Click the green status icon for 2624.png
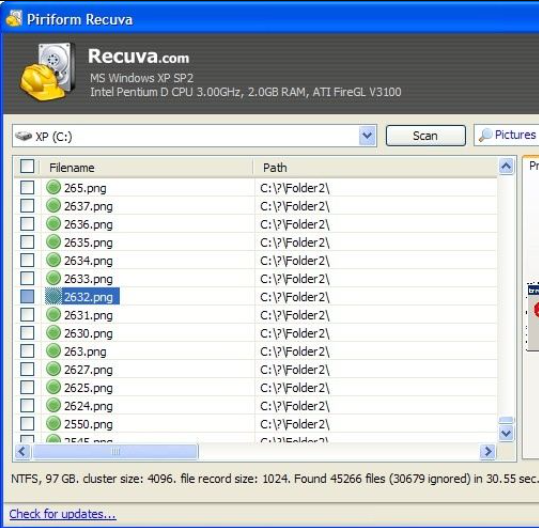Image resolution: width=539 pixels, height=528 pixels. coord(53,406)
